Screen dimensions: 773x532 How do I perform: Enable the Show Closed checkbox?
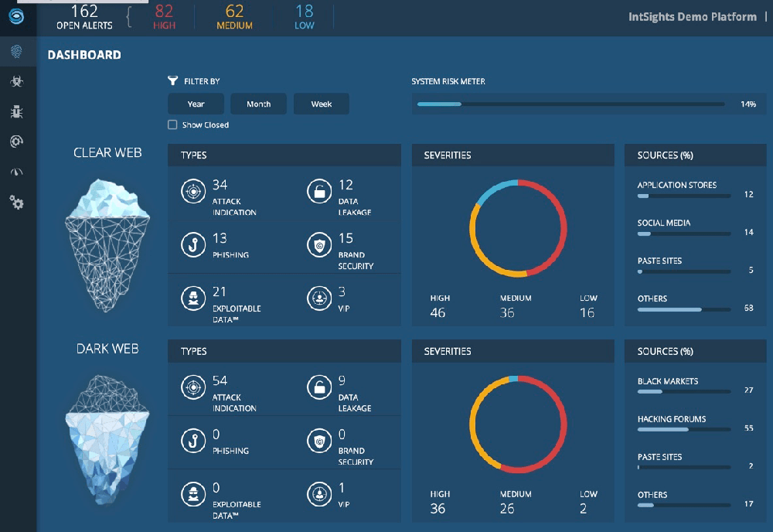coord(172,124)
